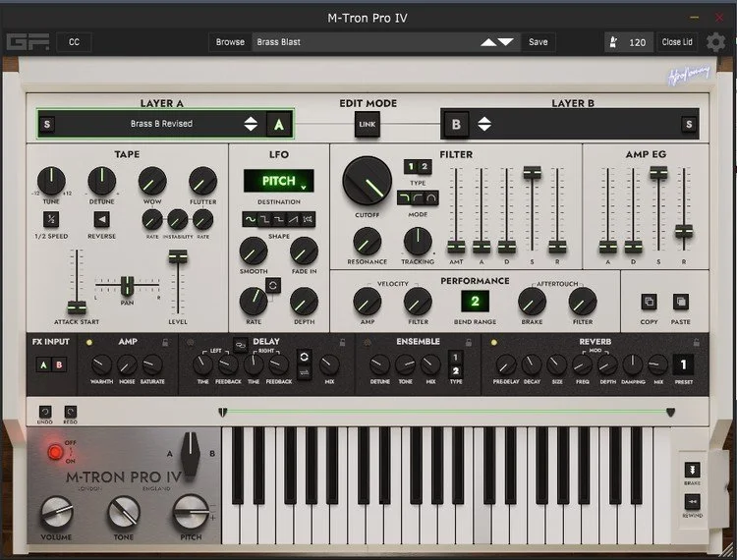Click the Paste layer icon

pos(681,302)
